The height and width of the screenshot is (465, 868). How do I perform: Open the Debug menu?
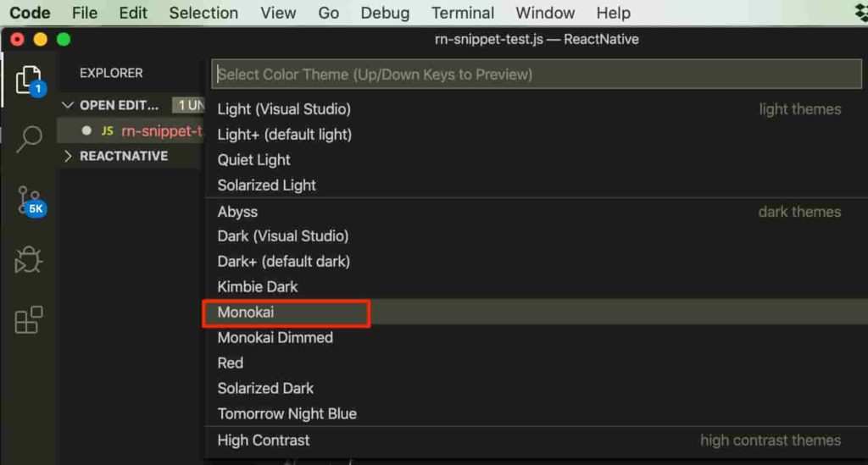[x=386, y=13]
